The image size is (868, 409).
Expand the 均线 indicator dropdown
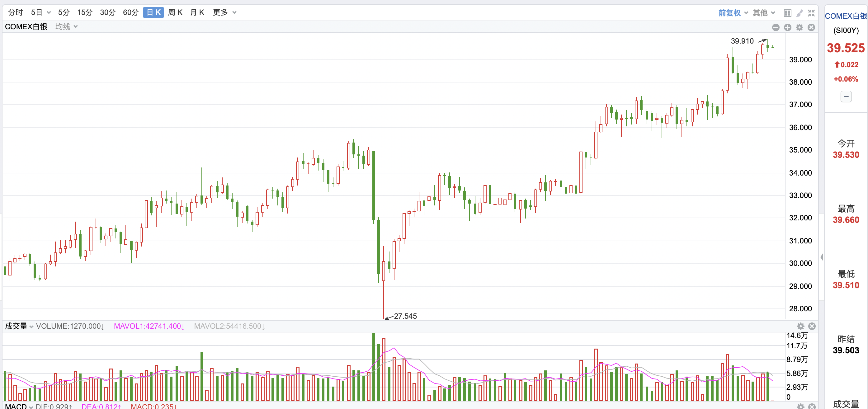tap(66, 27)
